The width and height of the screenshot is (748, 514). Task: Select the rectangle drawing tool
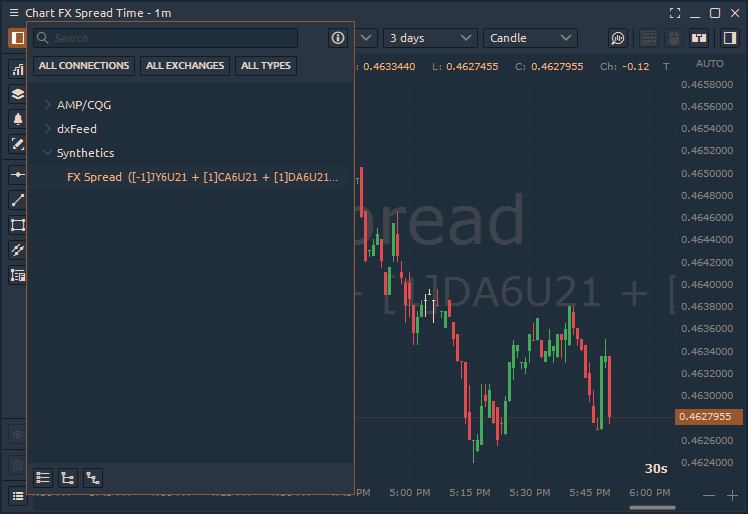(x=17, y=225)
